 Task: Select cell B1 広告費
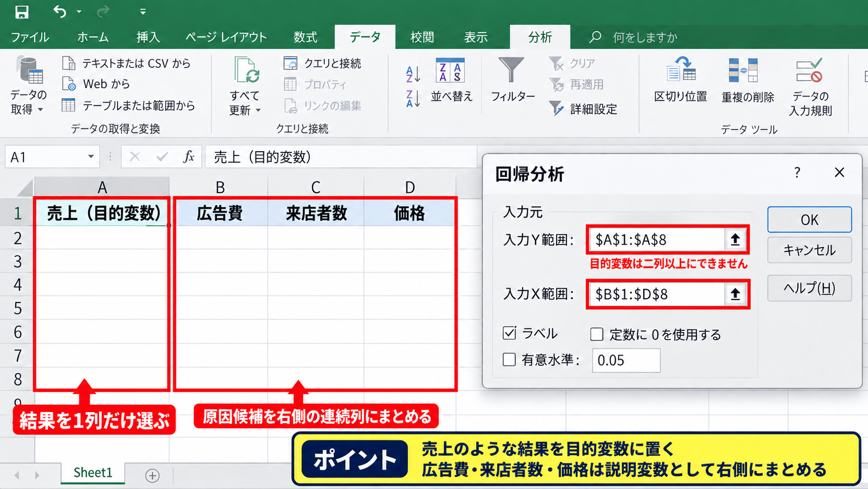220,213
